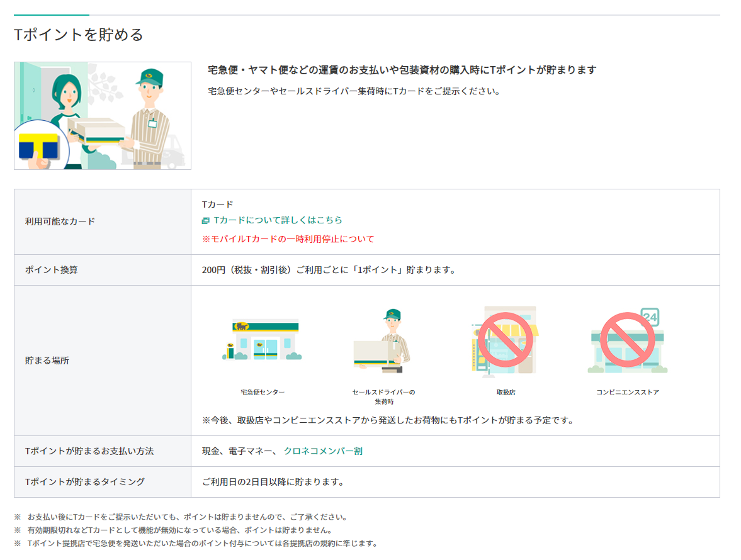
Task: Click the crossed-out 取扱店 shop icon
Action: pyautogui.click(x=505, y=340)
